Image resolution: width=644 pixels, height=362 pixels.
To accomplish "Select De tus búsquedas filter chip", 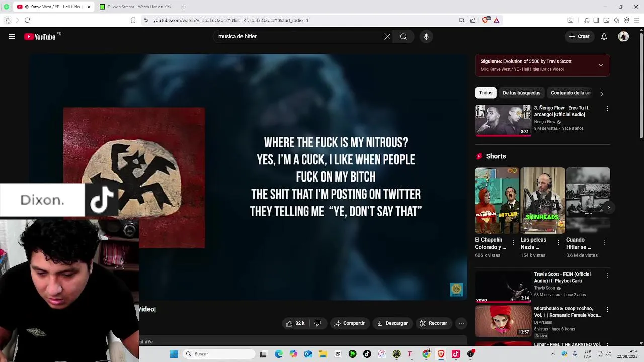I will 521,93.
